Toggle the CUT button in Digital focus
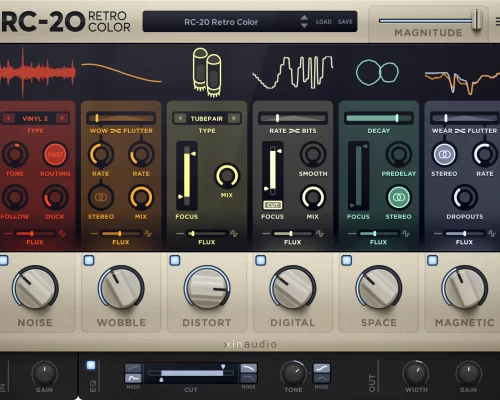The width and height of the screenshot is (500, 400). point(273,205)
